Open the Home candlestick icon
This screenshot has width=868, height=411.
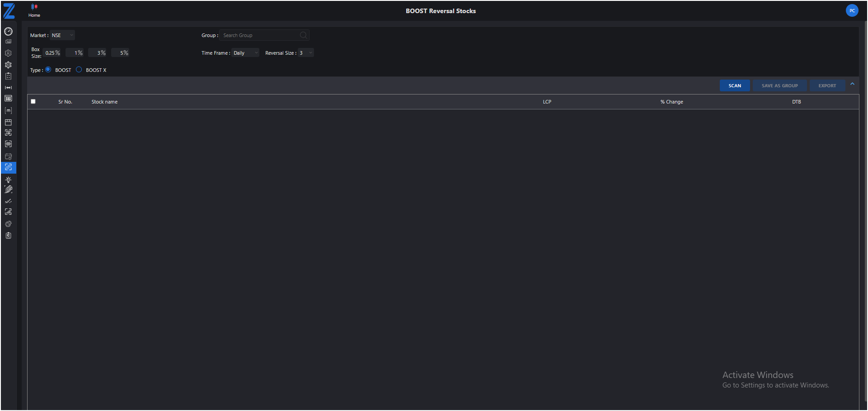(x=34, y=7)
